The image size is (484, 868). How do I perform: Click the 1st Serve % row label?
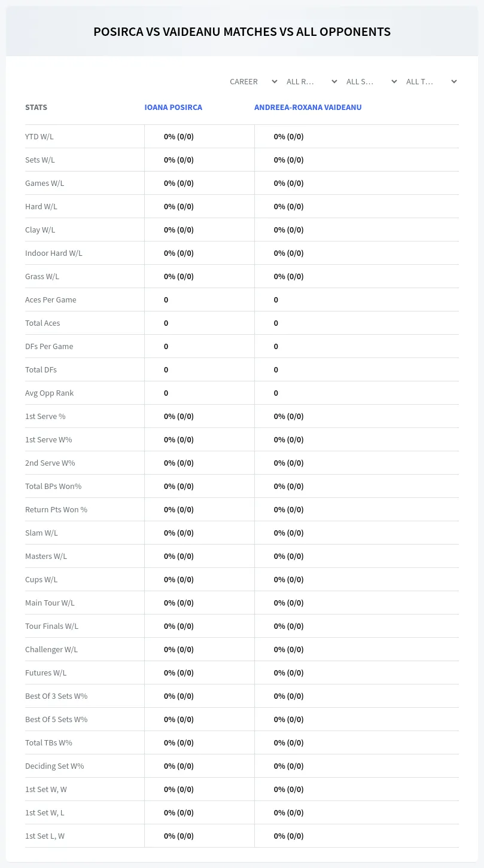45,416
